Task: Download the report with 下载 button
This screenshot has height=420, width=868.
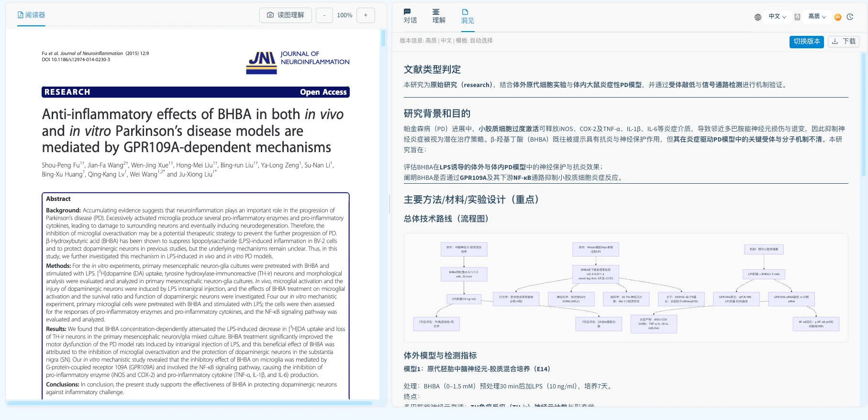Action: point(844,42)
